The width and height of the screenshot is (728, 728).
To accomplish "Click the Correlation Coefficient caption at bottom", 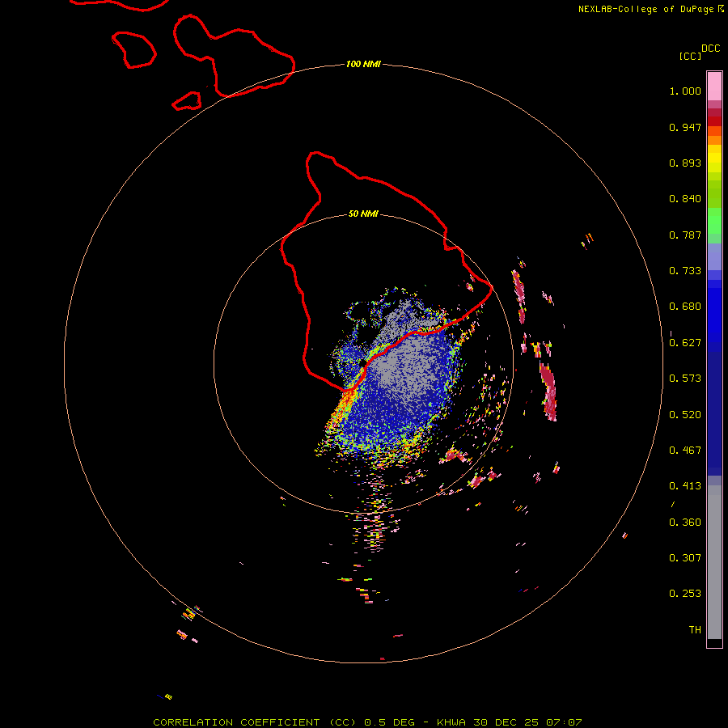I will pos(367,722).
